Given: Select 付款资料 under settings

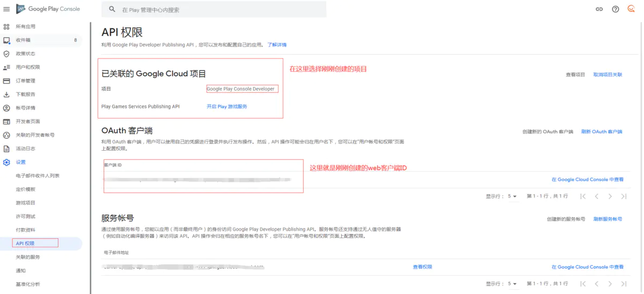Looking at the screenshot, I should click(26, 230).
